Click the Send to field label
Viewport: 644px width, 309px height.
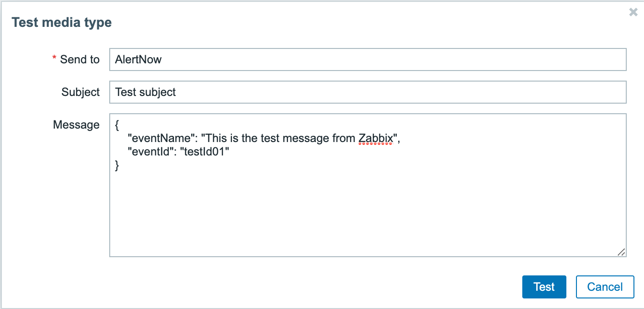point(80,59)
